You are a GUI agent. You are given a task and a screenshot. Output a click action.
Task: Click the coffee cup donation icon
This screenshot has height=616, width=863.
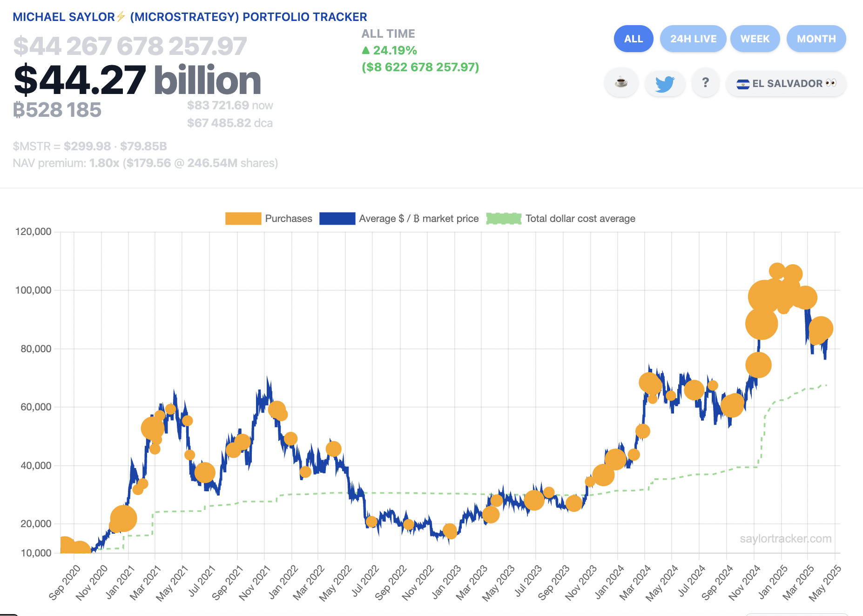[x=621, y=83]
